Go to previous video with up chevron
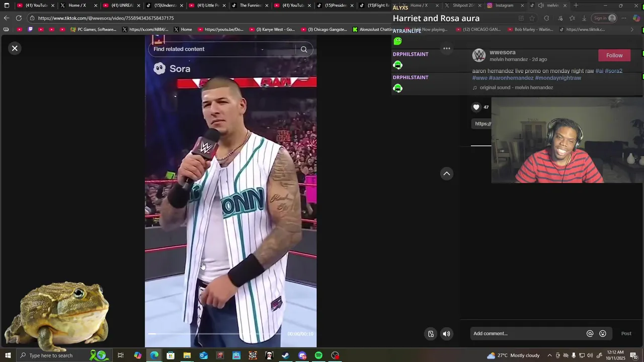This screenshot has width=644, height=362. tap(446, 173)
